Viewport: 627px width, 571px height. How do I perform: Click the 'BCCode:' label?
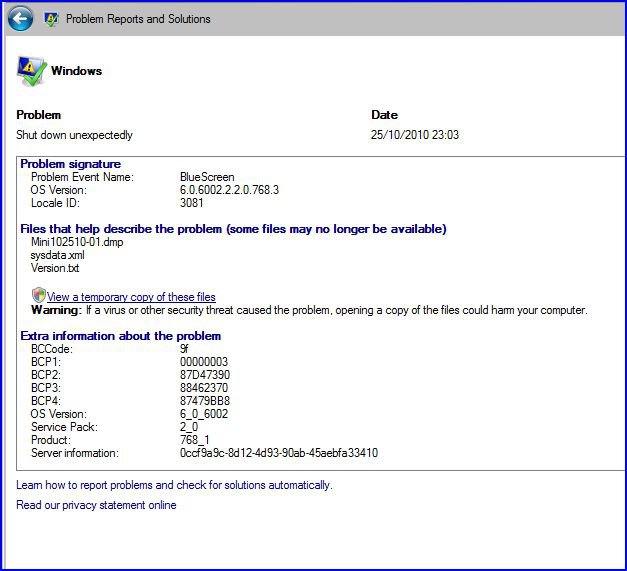pos(52,349)
